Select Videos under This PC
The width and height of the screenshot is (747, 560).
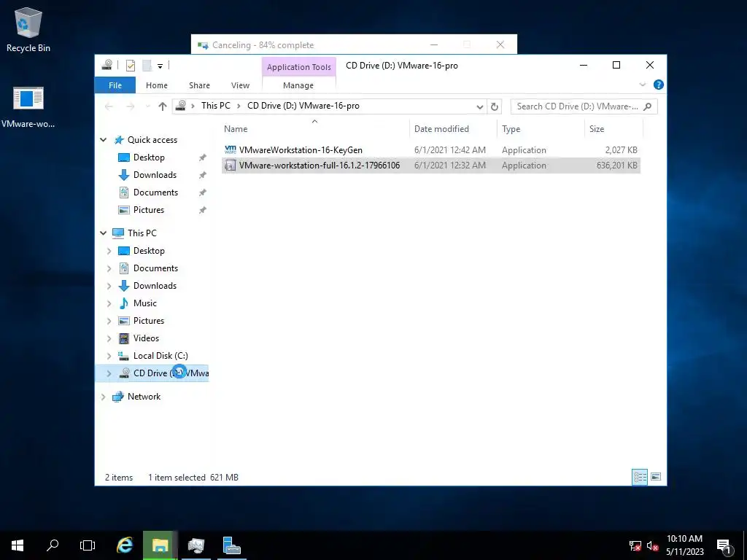(x=146, y=338)
